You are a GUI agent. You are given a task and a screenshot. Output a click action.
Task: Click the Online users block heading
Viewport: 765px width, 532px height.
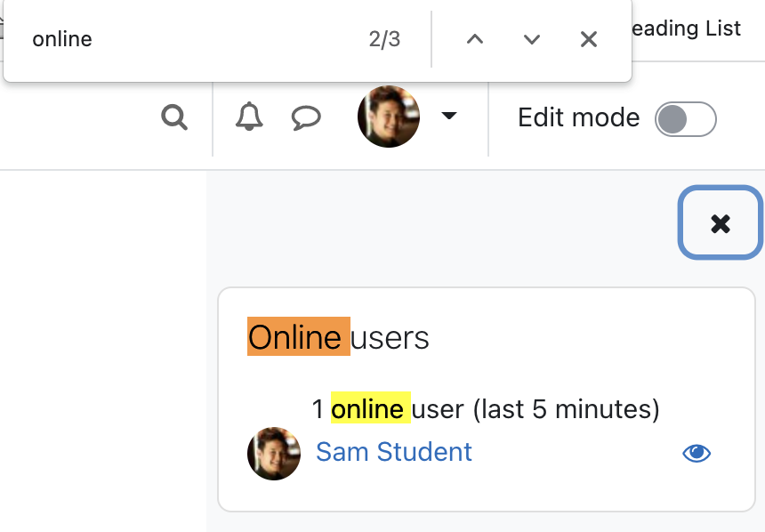click(338, 337)
